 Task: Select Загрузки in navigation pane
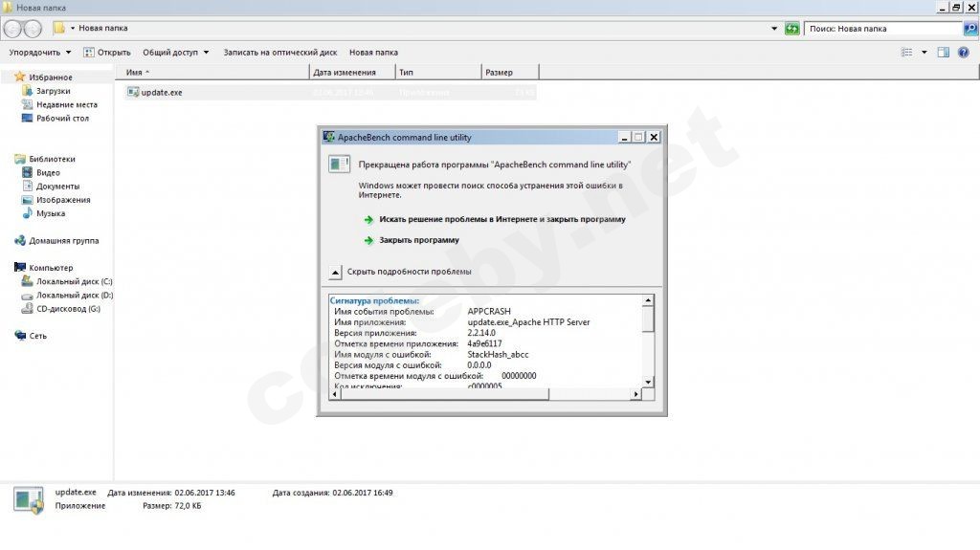(x=54, y=91)
